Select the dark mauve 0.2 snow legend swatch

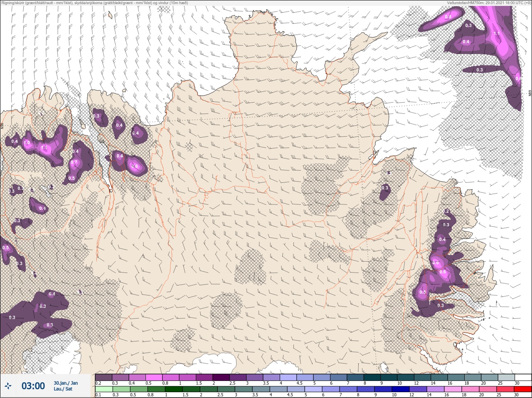(103, 377)
